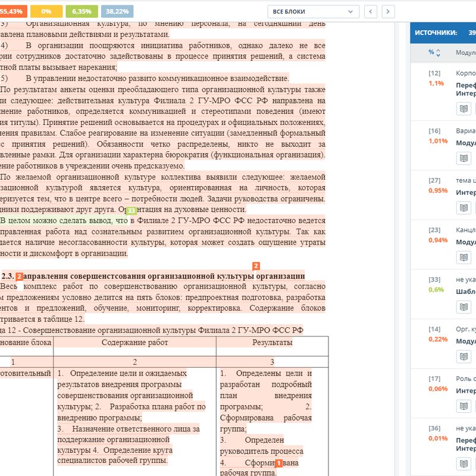Click orange marker 2 above section heading
This screenshot has height=476, width=476.
pyautogui.click(x=256, y=266)
